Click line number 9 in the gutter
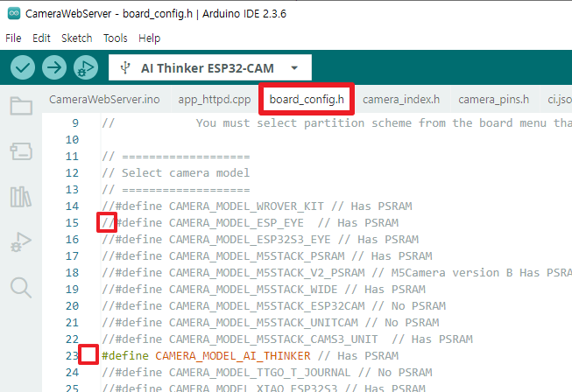572x392 pixels. 75,123
